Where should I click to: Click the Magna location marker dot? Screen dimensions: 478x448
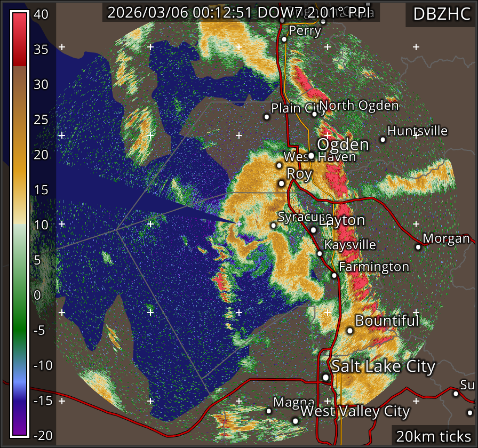point(269,411)
